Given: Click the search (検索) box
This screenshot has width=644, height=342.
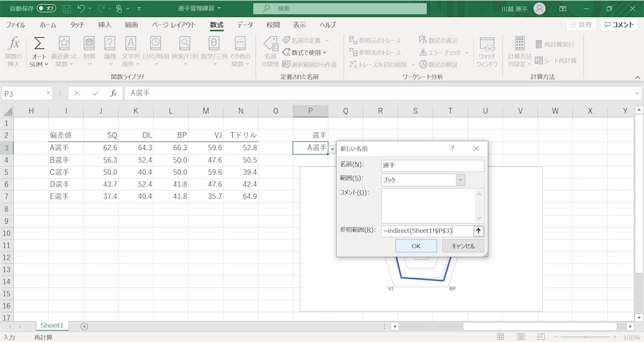Looking at the screenshot, I should click(x=340, y=8).
